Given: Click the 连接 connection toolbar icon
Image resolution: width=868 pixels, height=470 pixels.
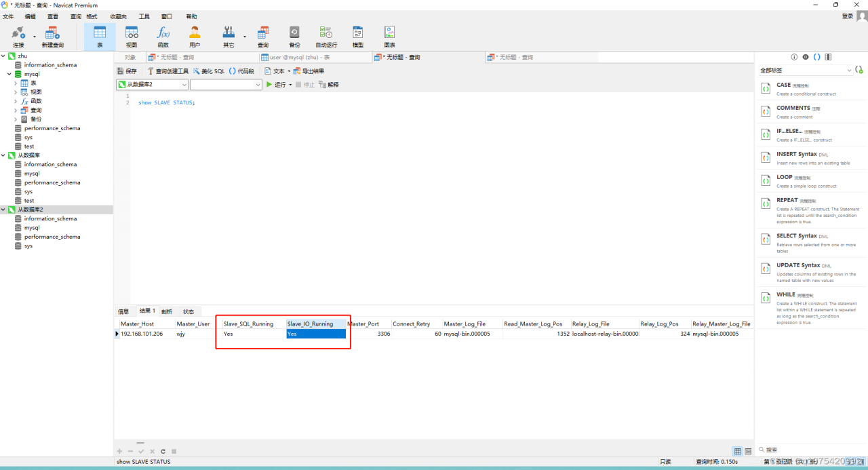Looking at the screenshot, I should click(x=18, y=36).
